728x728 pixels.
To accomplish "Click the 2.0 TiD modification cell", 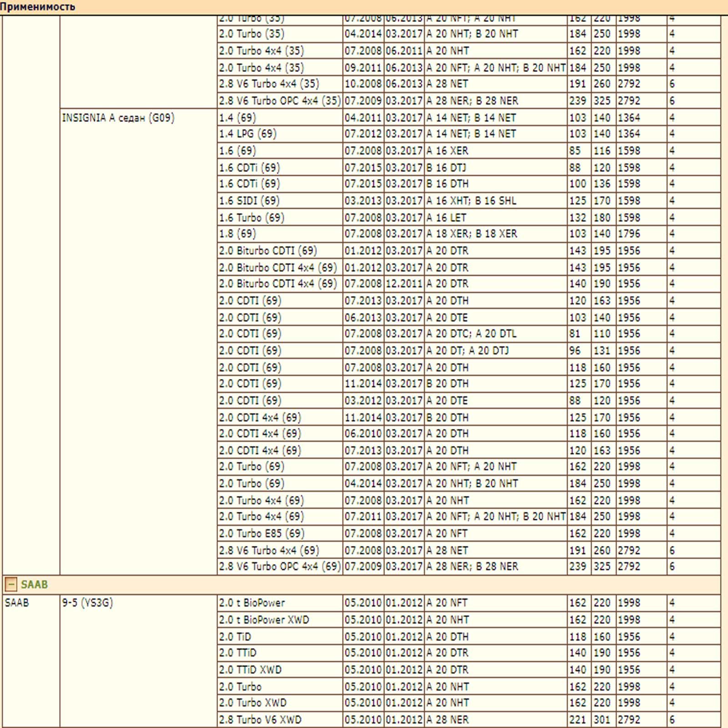I will pyautogui.click(x=280, y=637).
